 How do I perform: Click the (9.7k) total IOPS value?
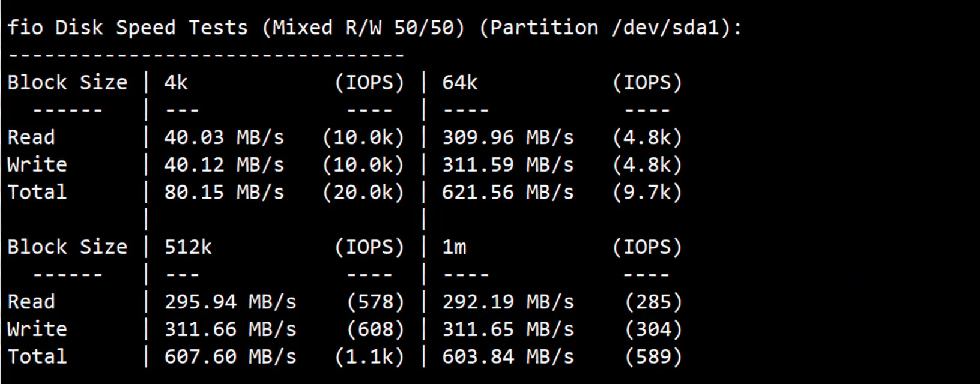(647, 192)
